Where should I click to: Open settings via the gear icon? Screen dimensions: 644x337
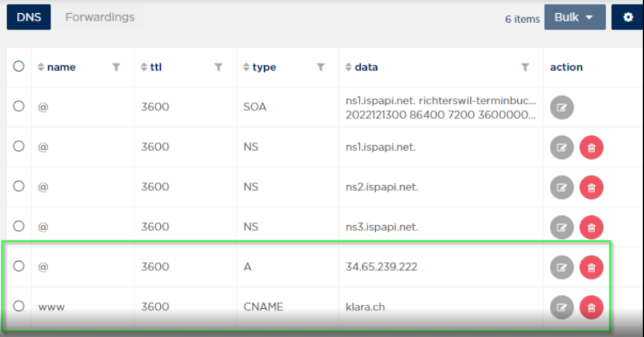pos(628,17)
